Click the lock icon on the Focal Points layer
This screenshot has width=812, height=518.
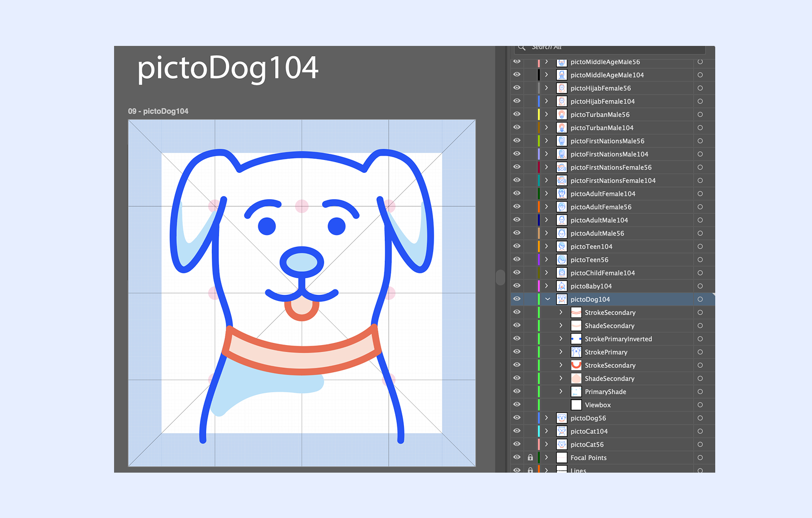(x=530, y=457)
